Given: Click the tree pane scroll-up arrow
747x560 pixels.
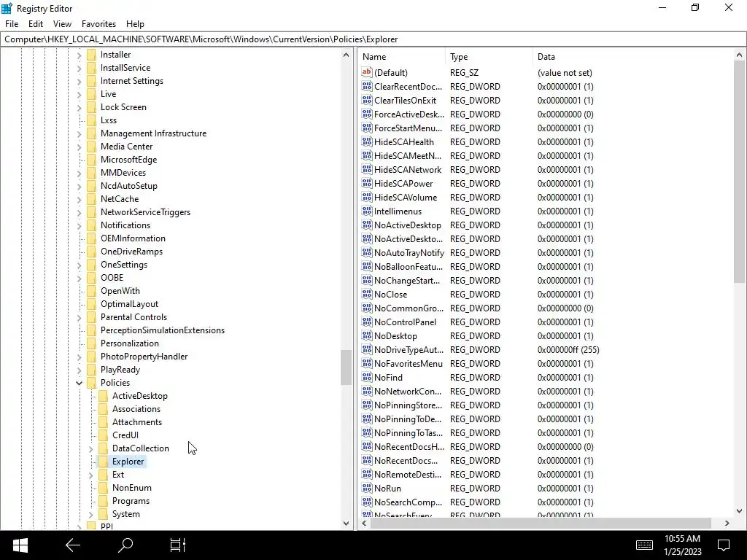Looking at the screenshot, I should (x=346, y=55).
